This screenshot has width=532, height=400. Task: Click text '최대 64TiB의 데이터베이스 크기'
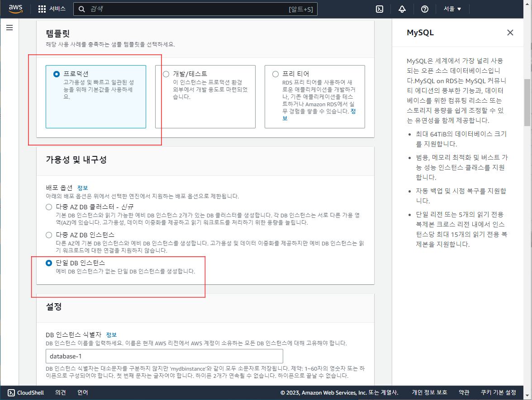(461, 134)
